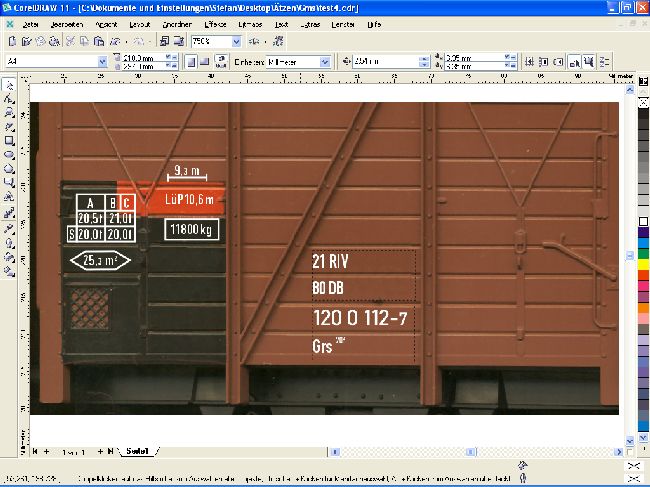
Task: Click the Save icon in the standard toolbar
Action: click(x=40, y=42)
